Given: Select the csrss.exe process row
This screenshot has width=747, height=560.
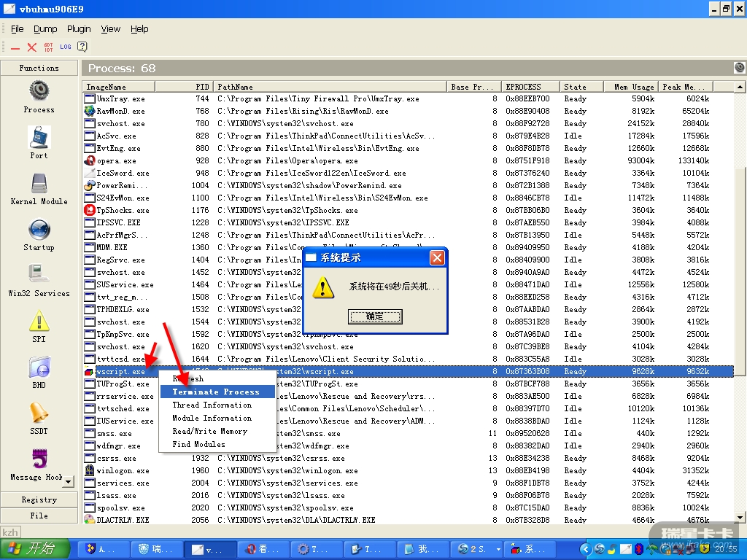Looking at the screenshot, I should (x=408, y=458).
